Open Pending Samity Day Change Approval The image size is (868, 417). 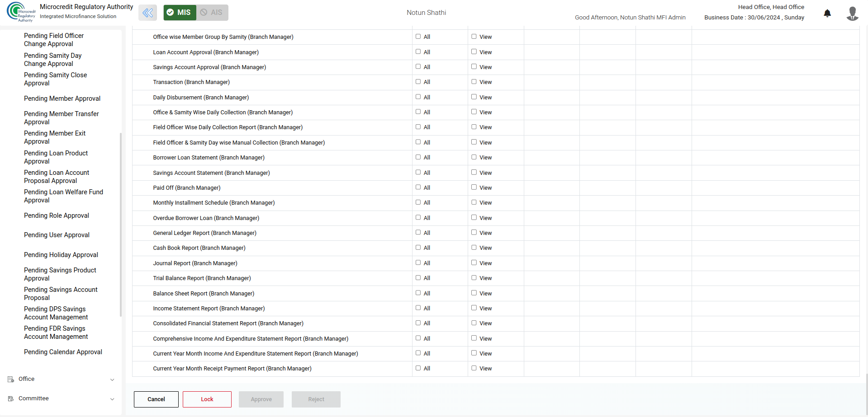point(53,60)
